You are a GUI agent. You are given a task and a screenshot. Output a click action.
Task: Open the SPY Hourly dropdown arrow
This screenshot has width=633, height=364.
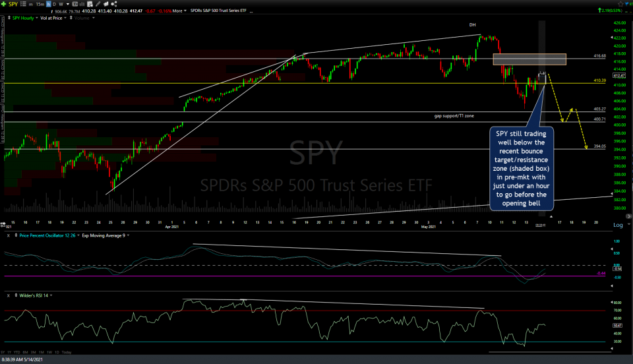click(37, 18)
